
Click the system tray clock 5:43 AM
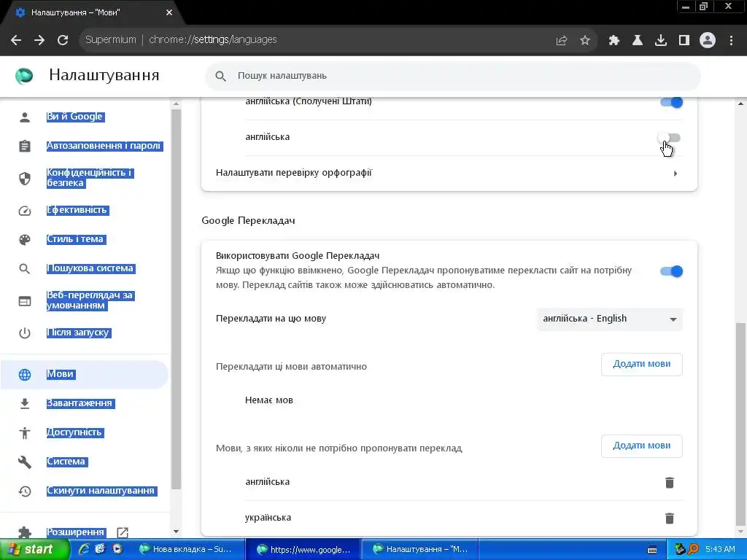click(720, 550)
